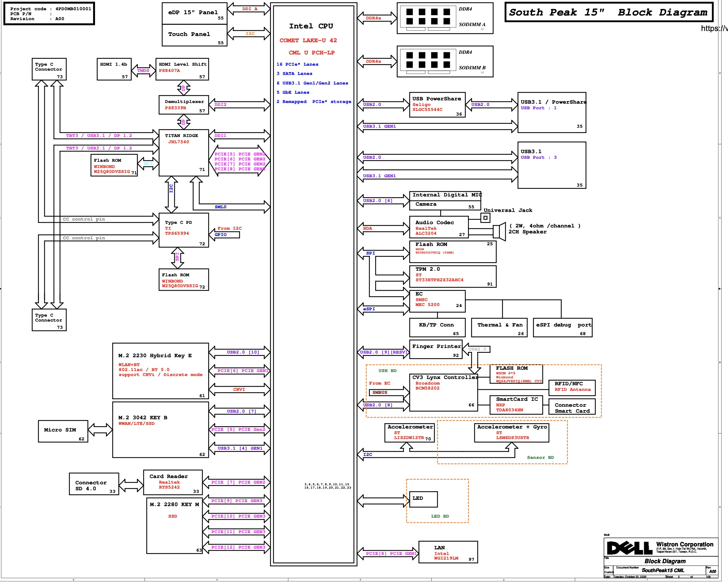Click the partial https link at top right
728x585 pixels.
tap(714, 28)
